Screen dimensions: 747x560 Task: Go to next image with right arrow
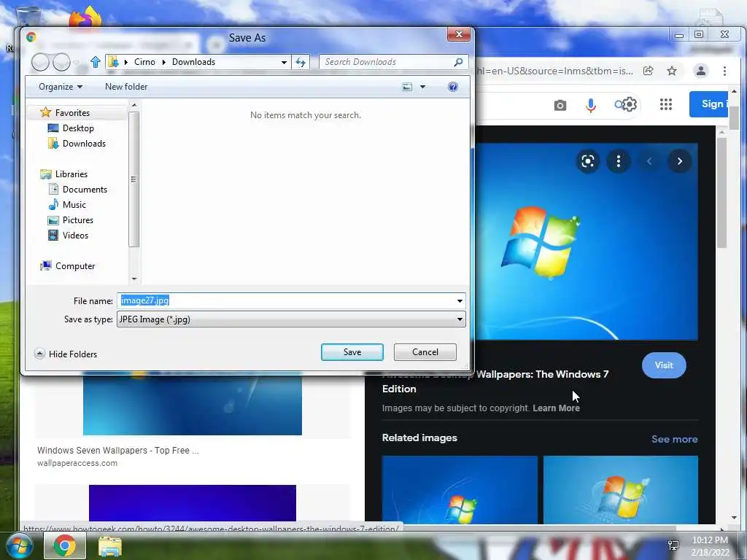point(680,161)
